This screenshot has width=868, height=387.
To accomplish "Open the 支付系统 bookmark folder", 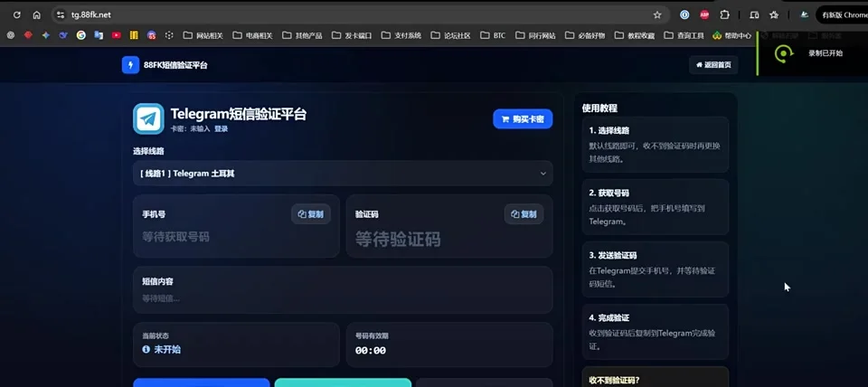I will tap(401, 35).
